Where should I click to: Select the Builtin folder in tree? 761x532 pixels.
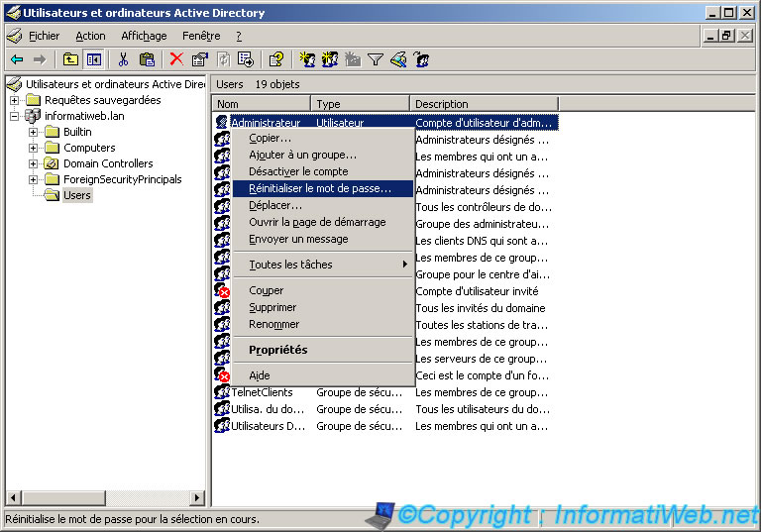coord(77,132)
